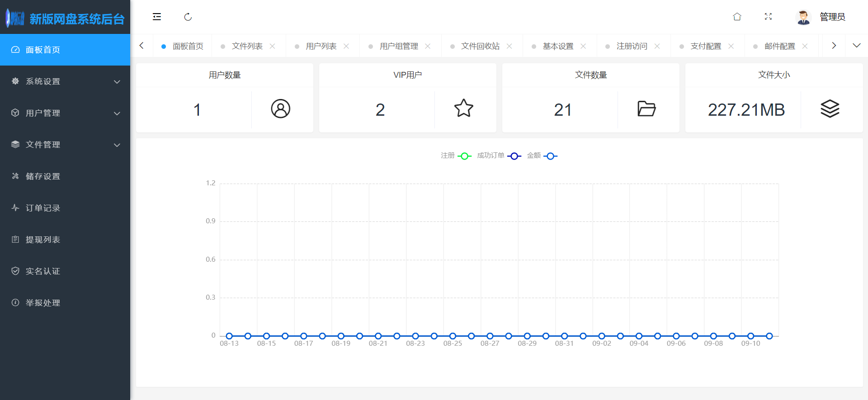Click the 系统设置 gear icon

(15, 81)
